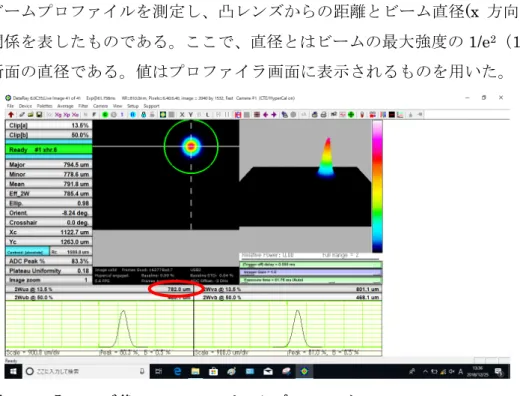Open Microsoft Edge from the taskbar
The image size is (520, 396).
(177, 371)
